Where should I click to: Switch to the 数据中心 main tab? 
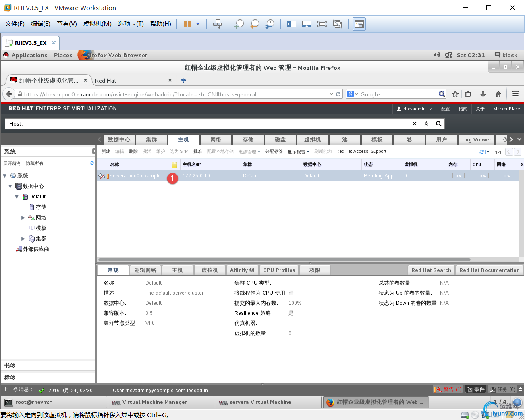tap(119, 139)
